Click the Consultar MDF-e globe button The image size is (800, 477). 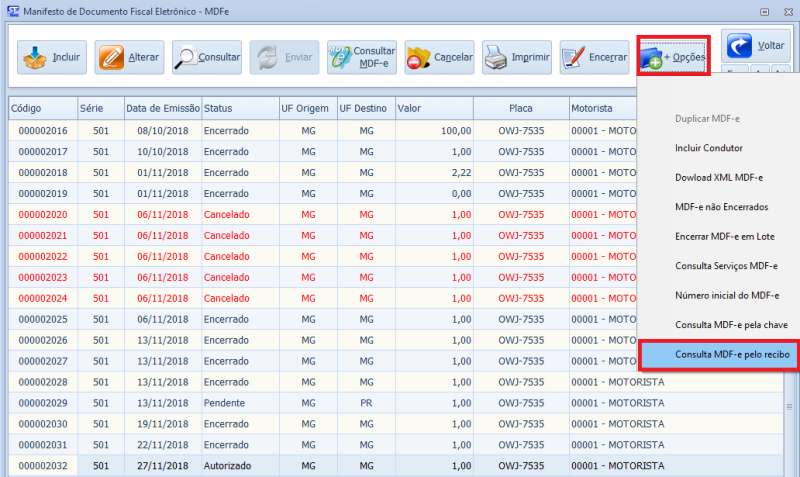(x=362, y=58)
